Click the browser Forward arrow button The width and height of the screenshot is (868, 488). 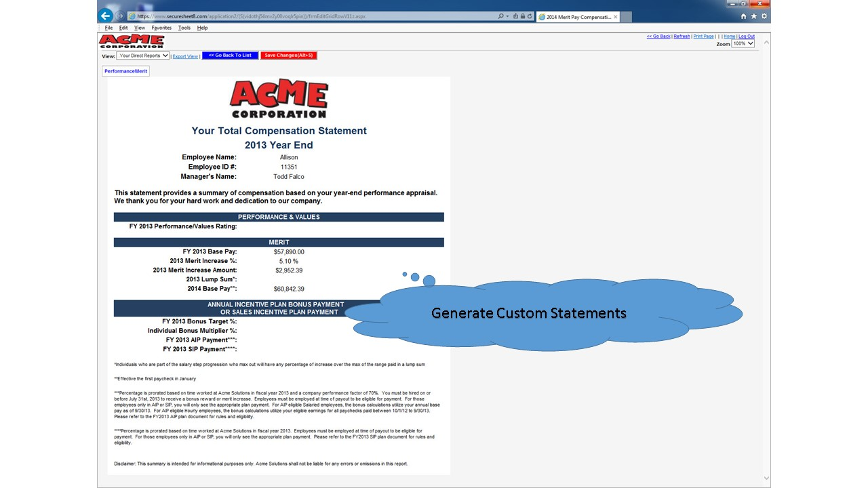tap(120, 16)
